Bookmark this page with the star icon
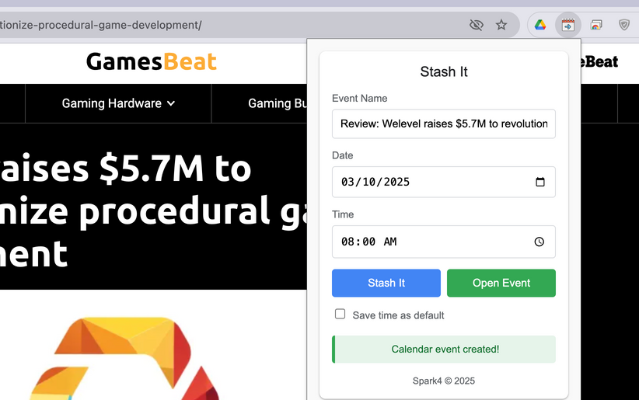The image size is (640, 400). [x=501, y=25]
